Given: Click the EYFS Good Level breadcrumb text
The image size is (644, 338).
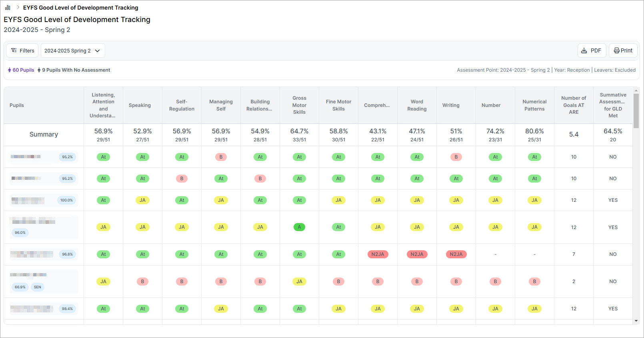Looking at the screenshot, I should pyautogui.click(x=80, y=8).
